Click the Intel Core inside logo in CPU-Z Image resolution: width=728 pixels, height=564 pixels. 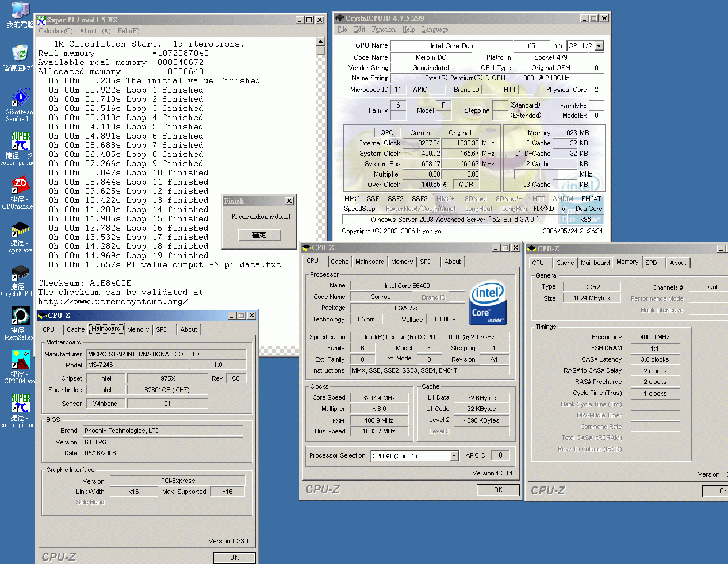(488, 304)
